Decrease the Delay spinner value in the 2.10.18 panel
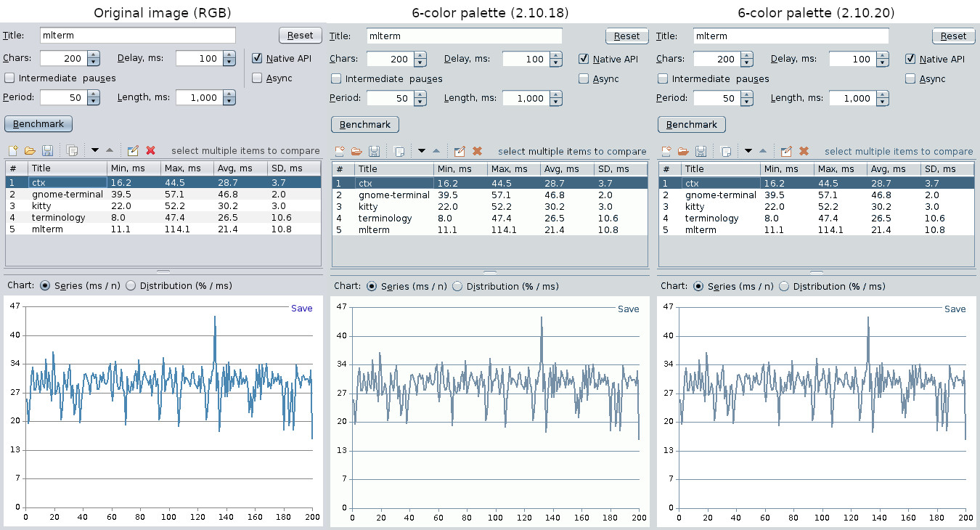The image size is (980, 530). tap(555, 63)
